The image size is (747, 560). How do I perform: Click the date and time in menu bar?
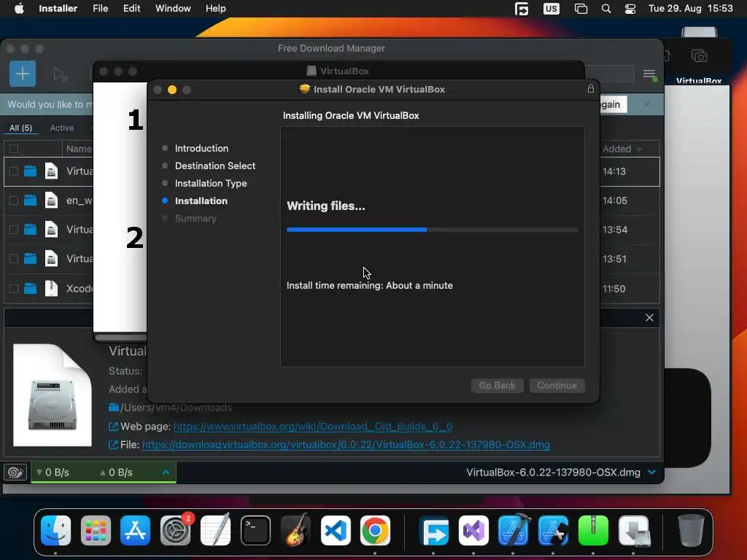pos(690,9)
